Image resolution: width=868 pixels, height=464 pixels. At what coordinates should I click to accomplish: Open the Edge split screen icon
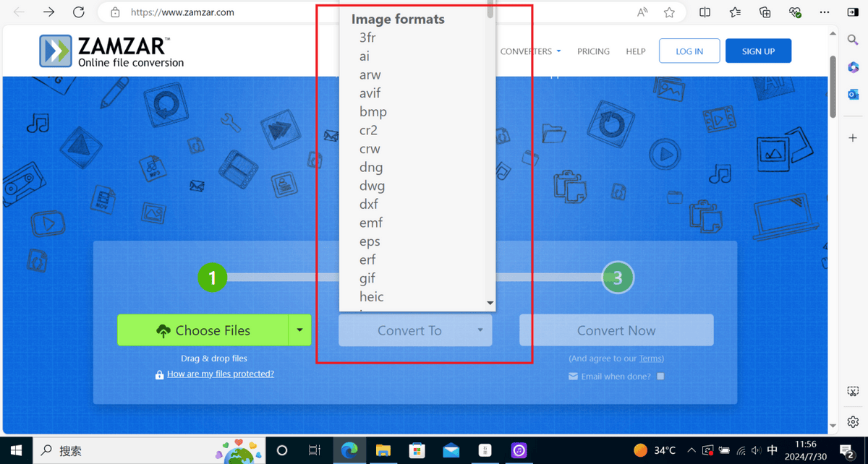705,12
